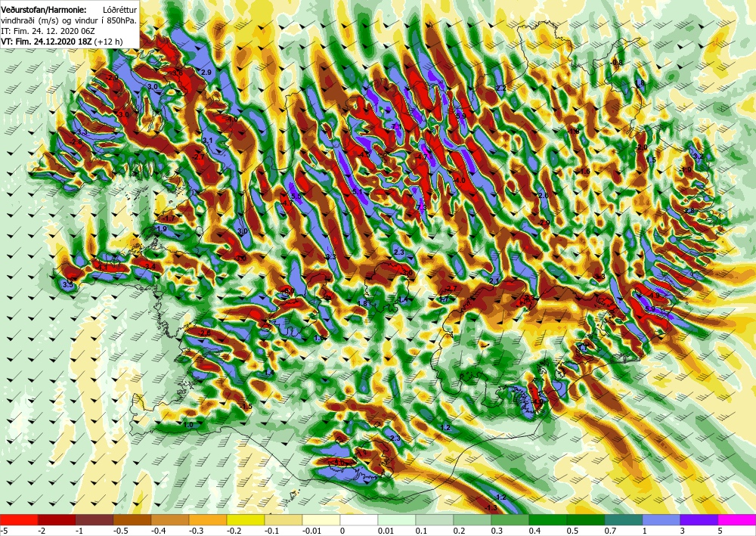
Task: Click the '-4.5' map value label
Action: (x=364, y=155)
